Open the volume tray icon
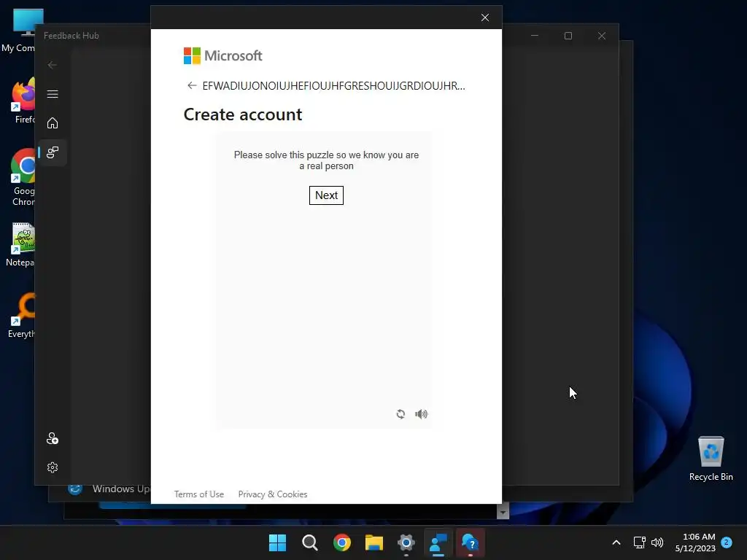The width and height of the screenshot is (747, 560). coord(657,542)
